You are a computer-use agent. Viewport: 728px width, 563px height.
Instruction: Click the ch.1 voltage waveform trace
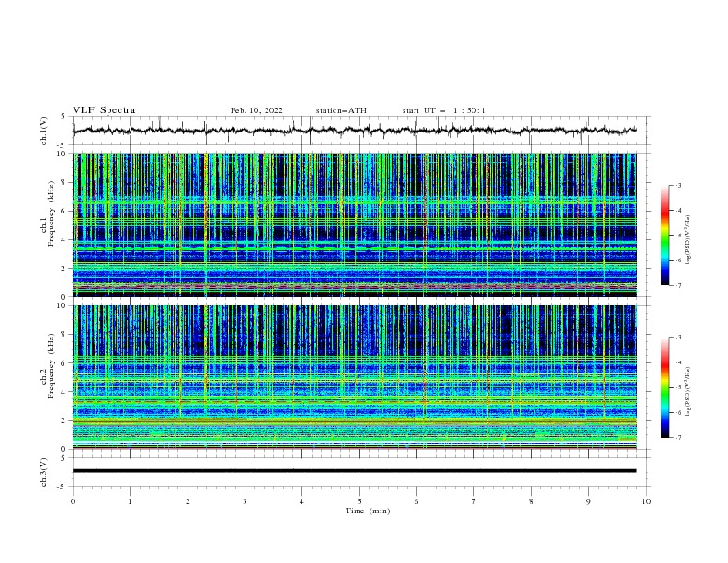coord(354,131)
